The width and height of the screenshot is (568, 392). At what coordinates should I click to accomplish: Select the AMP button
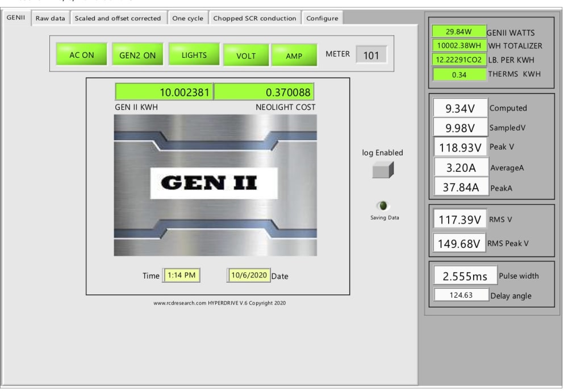click(294, 56)
